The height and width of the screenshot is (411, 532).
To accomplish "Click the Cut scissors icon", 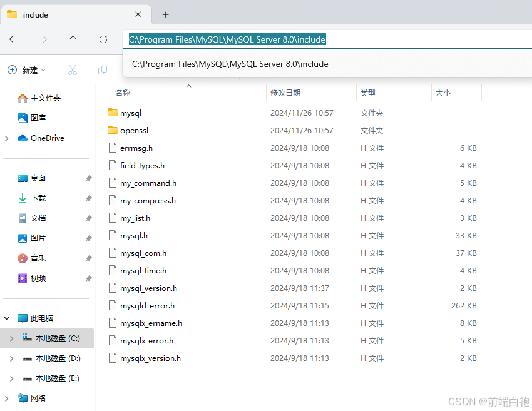I will [x=73, y=70].
